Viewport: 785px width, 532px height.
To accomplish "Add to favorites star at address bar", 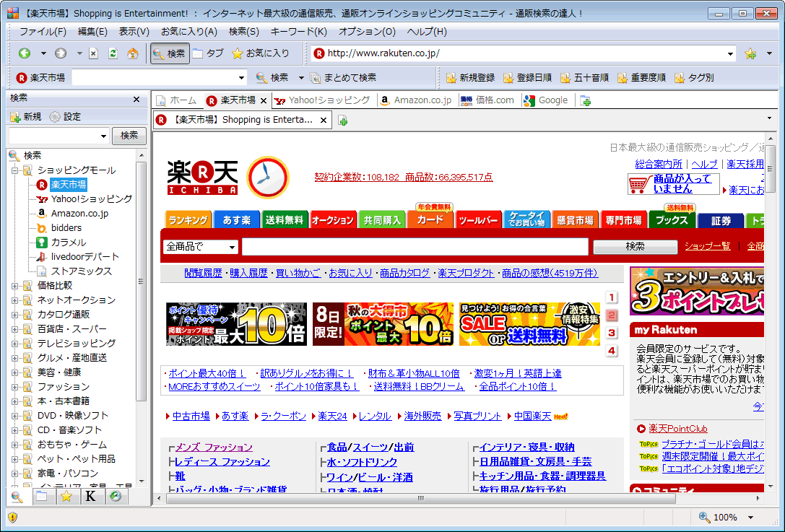I will pyautogui.click(x=750, y=53).
